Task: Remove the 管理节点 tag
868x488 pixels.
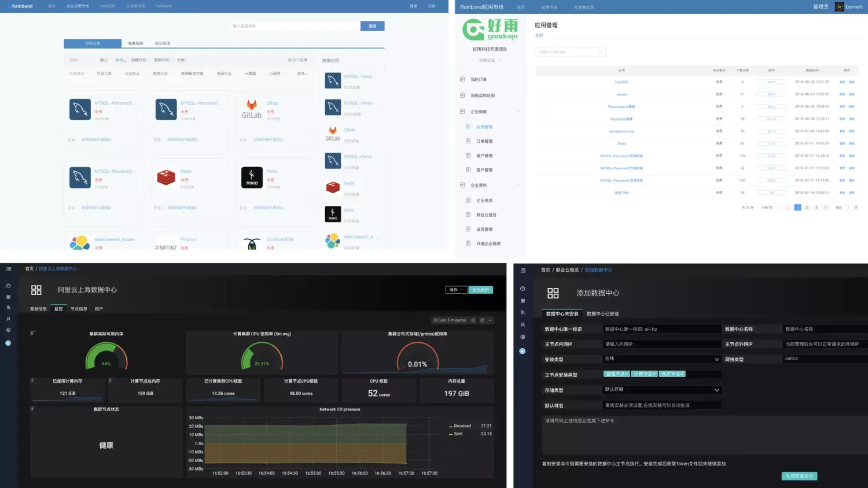Action: click(627, 374)
